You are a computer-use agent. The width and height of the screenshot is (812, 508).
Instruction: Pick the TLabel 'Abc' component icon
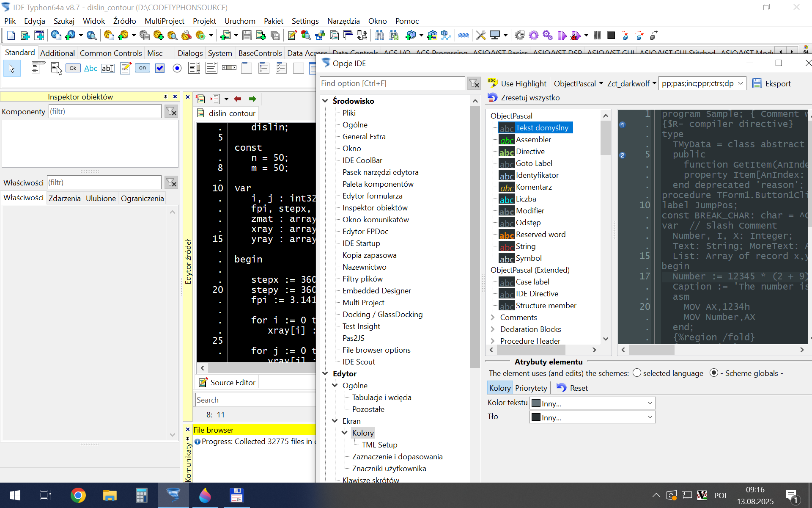[91, 68]
